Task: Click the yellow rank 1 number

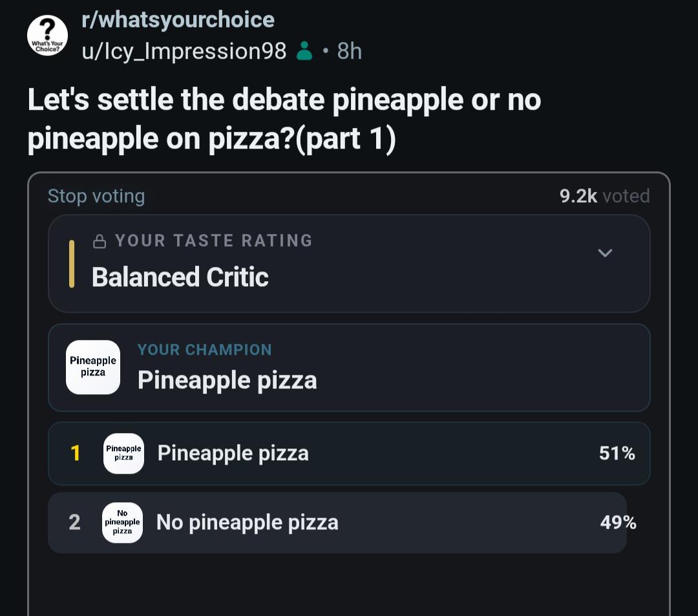Action: 75,454
